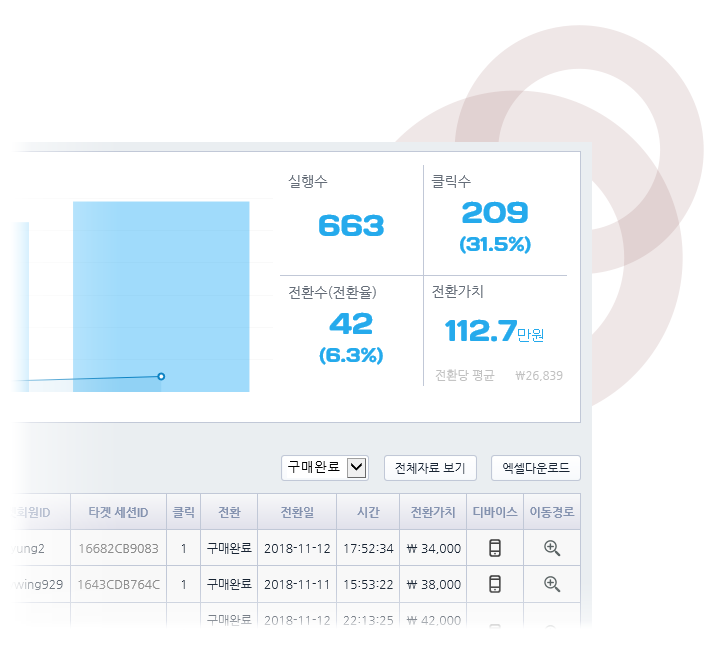The height and width of the screenshot is (671, 708).
Task: Select the 실행수 663 statistic
Action: point(350,226)
